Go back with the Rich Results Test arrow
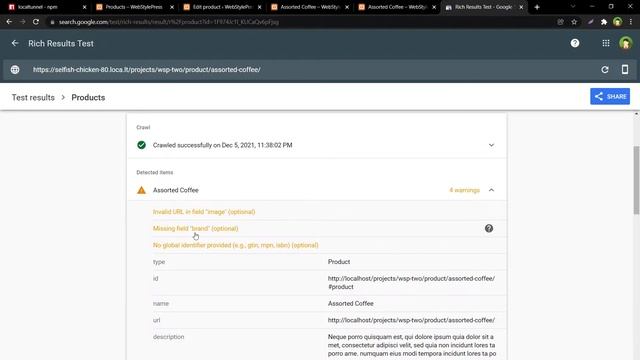The height and width of the screenshot is (360, 640). [x=15, y=43]
